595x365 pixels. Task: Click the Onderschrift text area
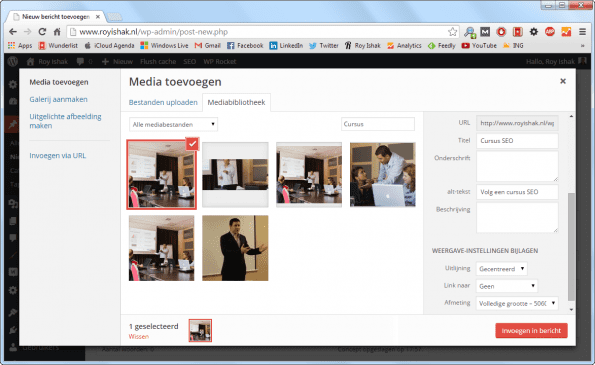(517, 166)
